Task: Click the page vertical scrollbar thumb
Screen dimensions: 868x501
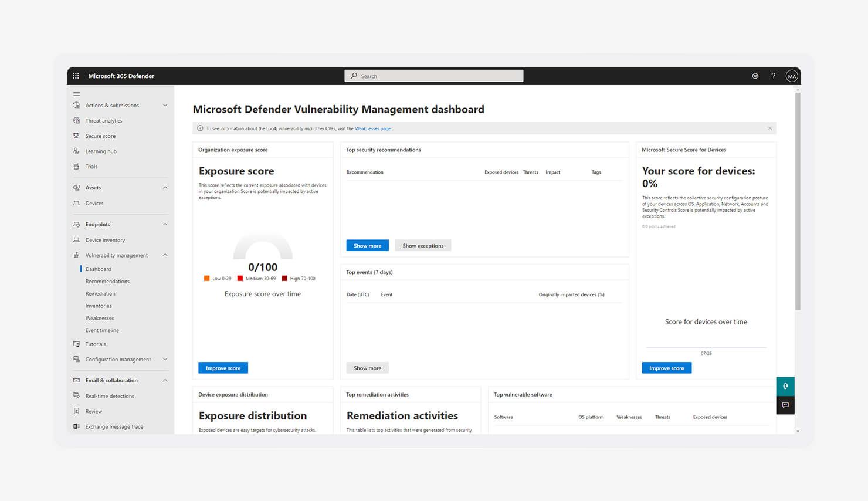Action: [x=798, y=201]
